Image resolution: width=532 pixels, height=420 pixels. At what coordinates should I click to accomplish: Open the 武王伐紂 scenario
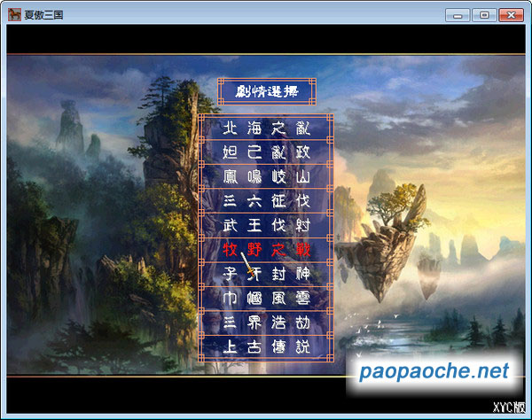266,225
